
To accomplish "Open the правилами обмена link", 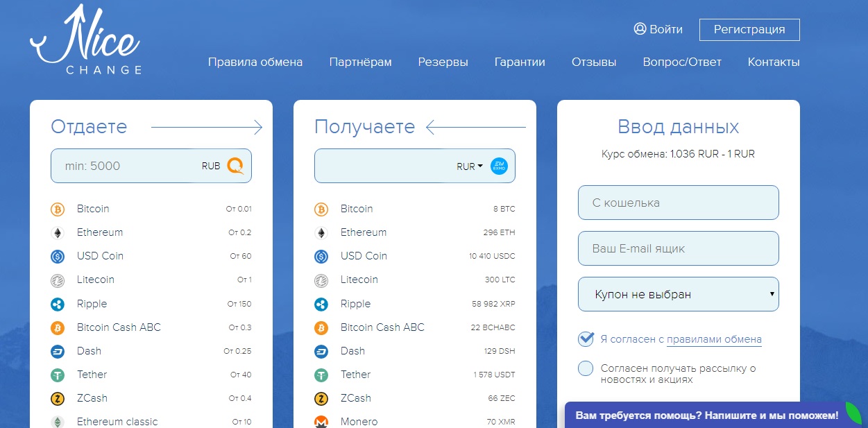I will 714,339.
